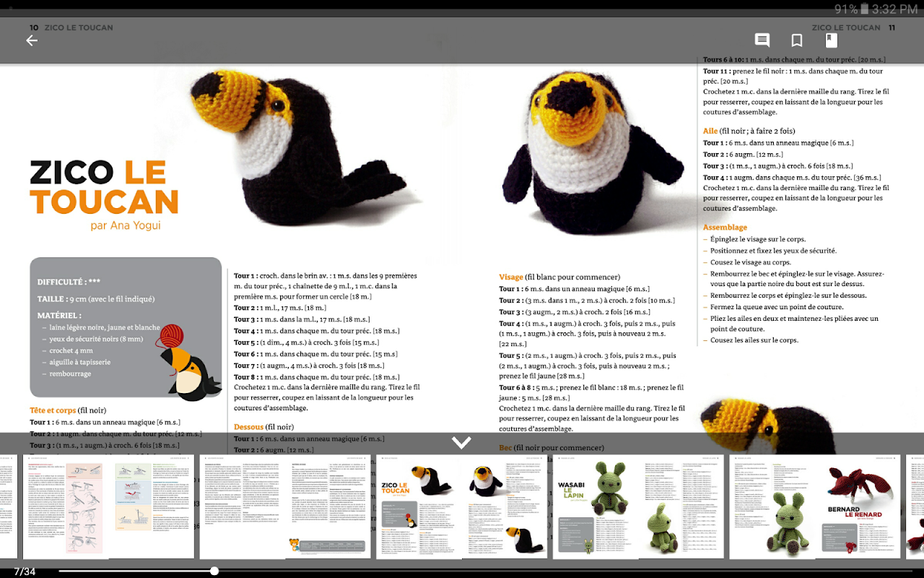Screen dimensions: 924x578
Task: Tap the 'Assemblage' section heading
Action: coord(725,227)
